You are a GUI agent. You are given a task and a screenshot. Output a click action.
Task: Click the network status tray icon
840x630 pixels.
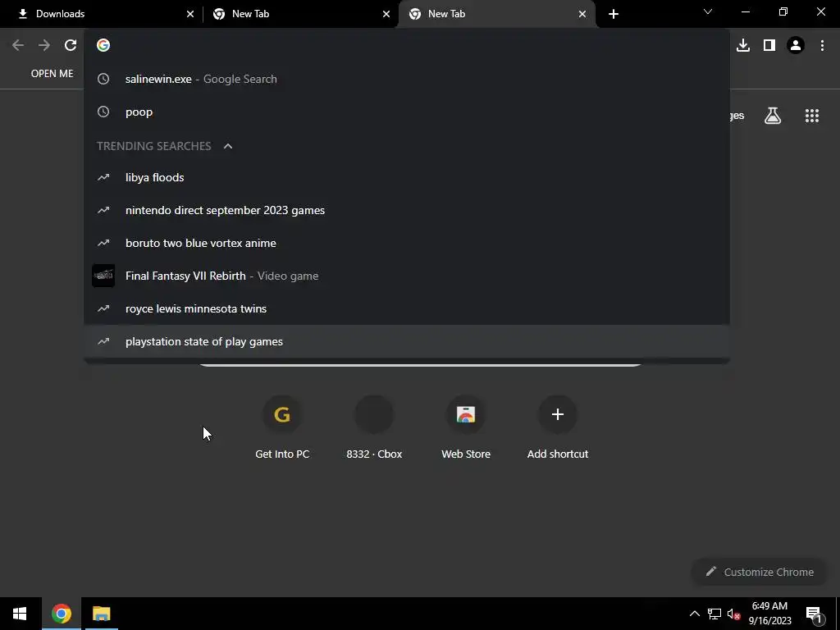[714, 614]
